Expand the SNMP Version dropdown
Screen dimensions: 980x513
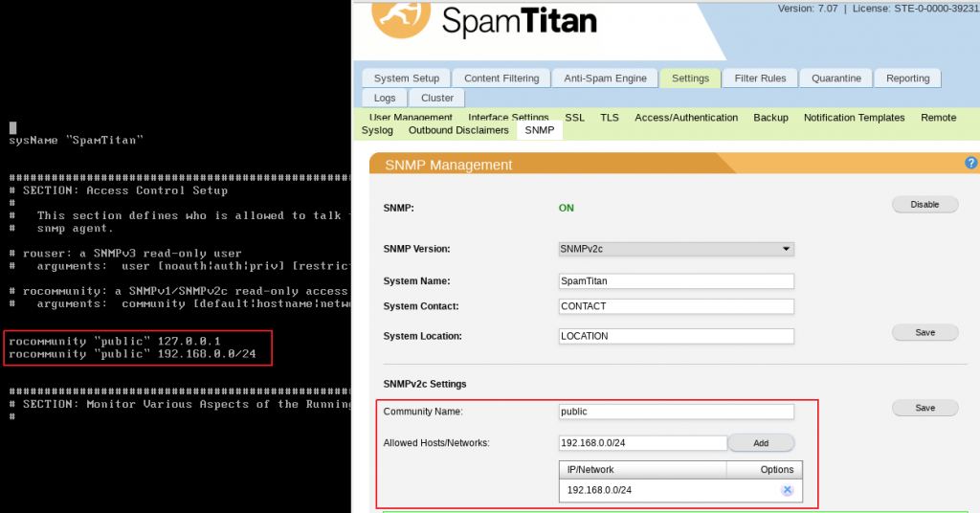click(x=676, y=249)
